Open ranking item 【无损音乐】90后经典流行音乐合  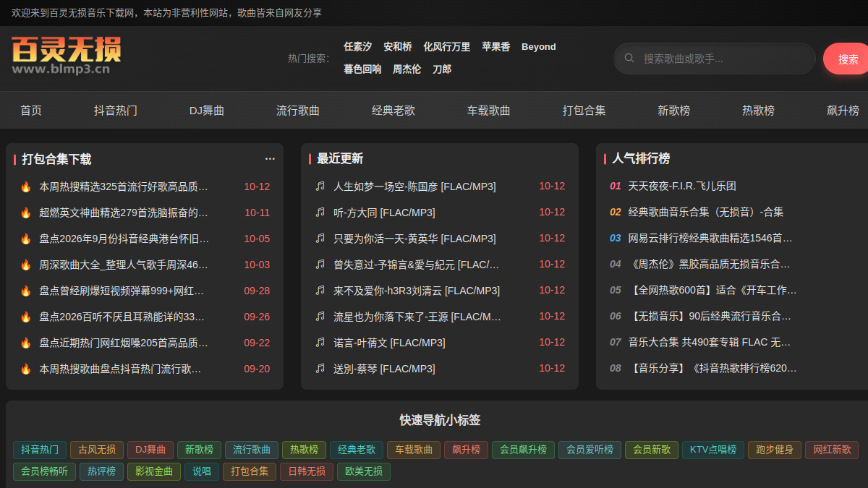point(710,316)
